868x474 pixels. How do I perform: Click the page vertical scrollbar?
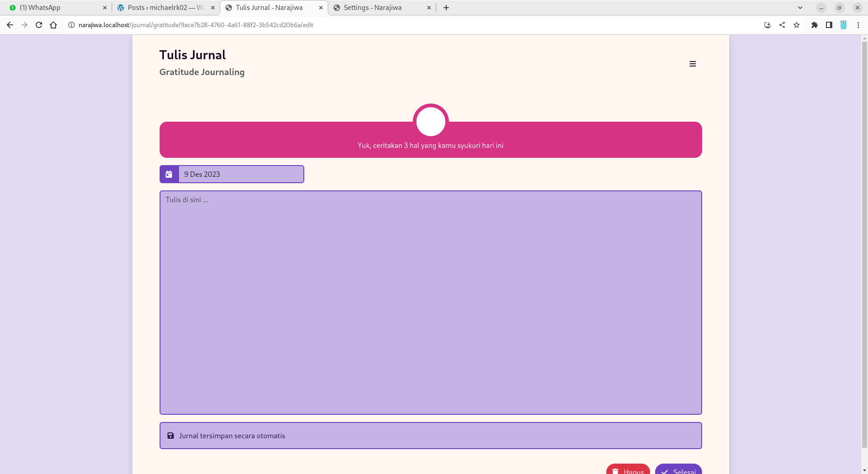pos(864,244)
